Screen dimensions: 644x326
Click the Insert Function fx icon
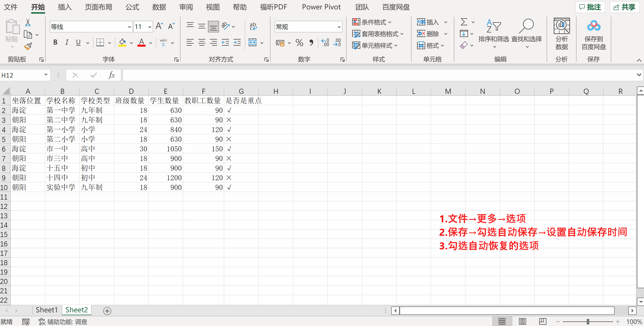[x=112, y=75]
